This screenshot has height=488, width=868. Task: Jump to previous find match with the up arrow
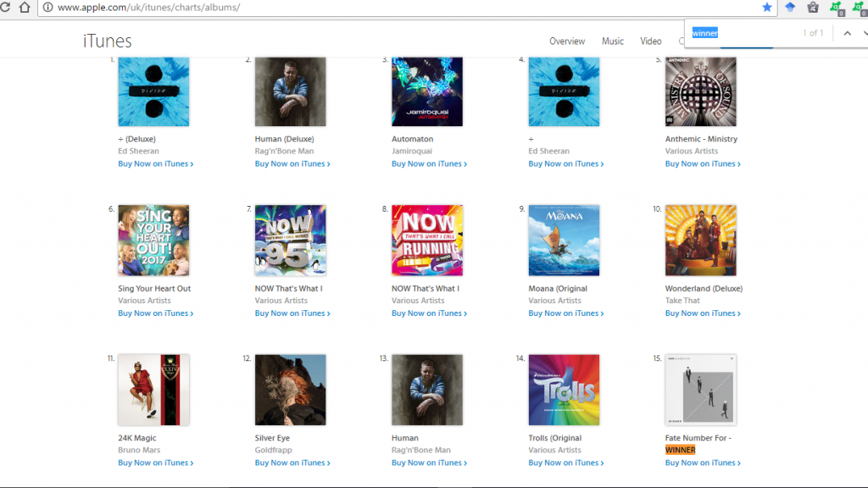coord(847,33)
